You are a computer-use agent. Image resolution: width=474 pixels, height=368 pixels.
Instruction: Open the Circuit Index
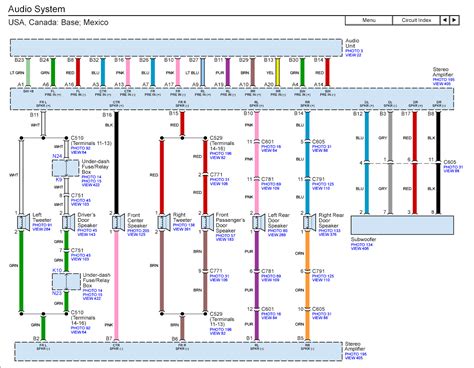point(416,20)
